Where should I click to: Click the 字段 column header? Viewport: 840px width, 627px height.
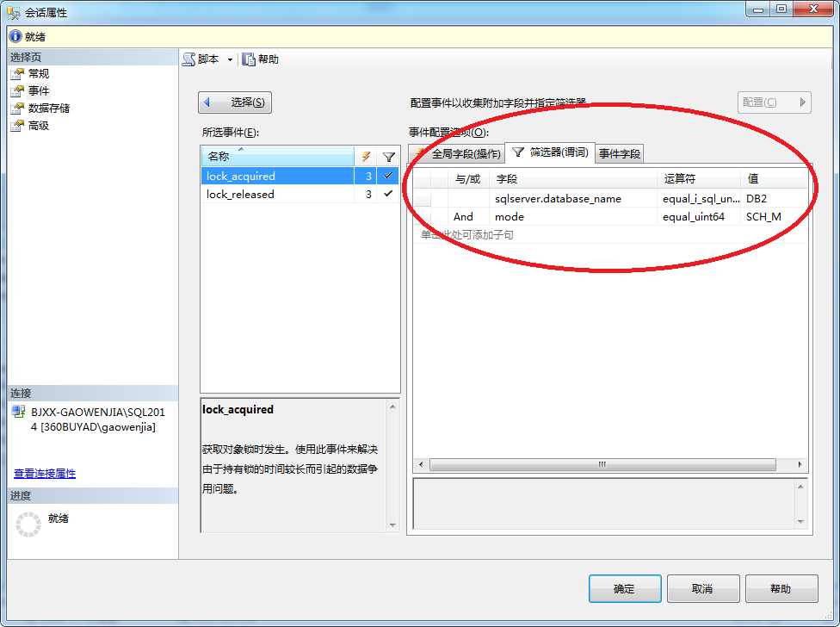click(573, 179)
